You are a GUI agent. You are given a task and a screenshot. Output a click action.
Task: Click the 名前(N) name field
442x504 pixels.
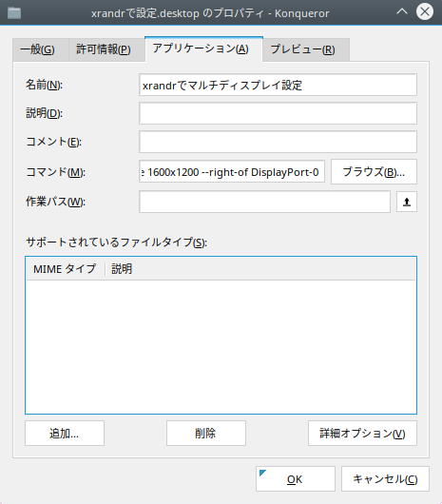(278, 85)
